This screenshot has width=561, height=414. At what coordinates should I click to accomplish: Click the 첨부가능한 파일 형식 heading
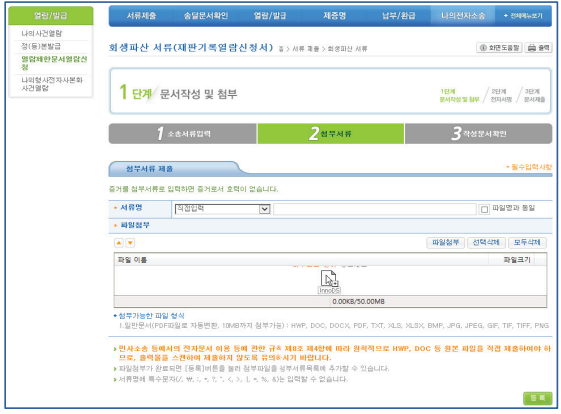click(x=151, y=316)
